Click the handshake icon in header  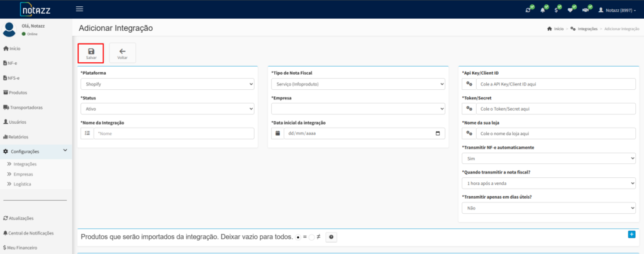(x=586, y=10)
